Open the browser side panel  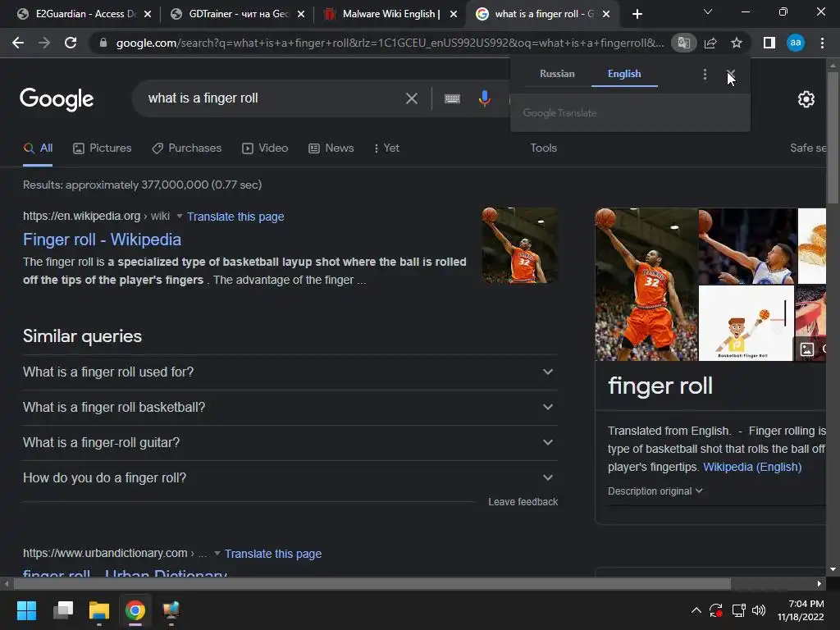(x=769, y=43)
